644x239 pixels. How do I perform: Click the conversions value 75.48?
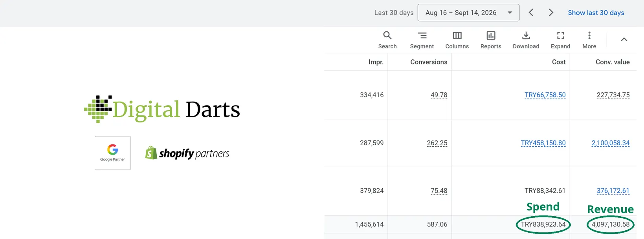tap(439, 191)
